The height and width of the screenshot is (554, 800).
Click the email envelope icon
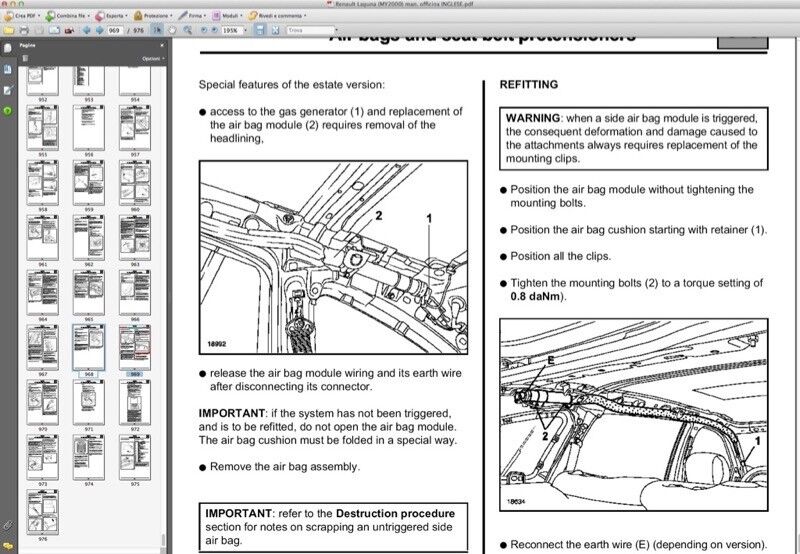[x=54, y=30]
